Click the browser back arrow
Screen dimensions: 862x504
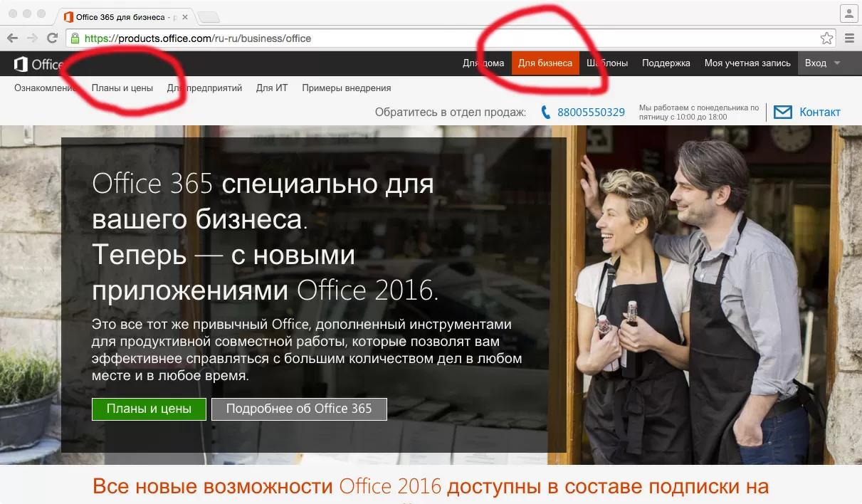14,38
